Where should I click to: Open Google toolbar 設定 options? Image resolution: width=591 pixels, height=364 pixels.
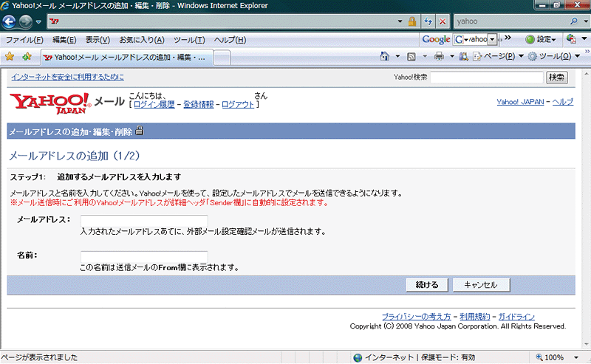pos(541,39)
